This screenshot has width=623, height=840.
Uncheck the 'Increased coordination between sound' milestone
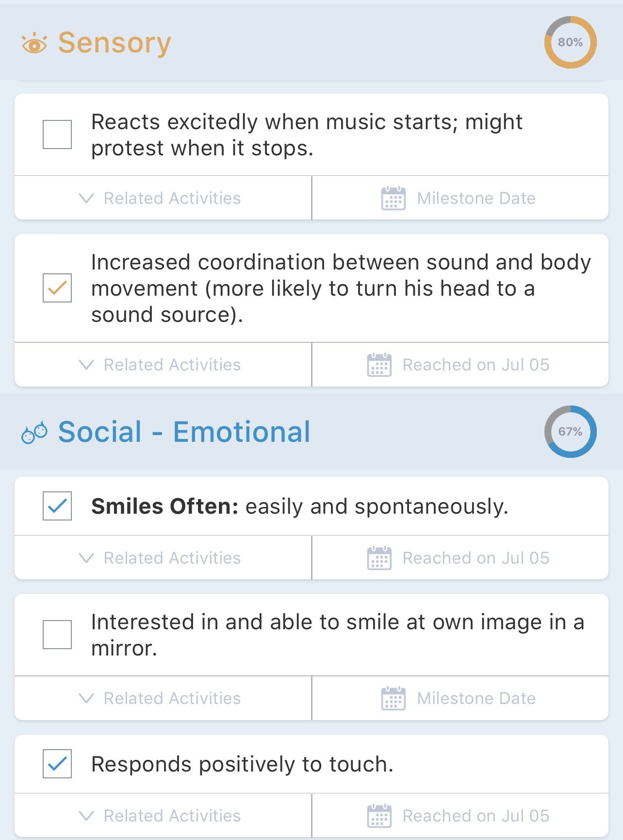click(57, 288)
